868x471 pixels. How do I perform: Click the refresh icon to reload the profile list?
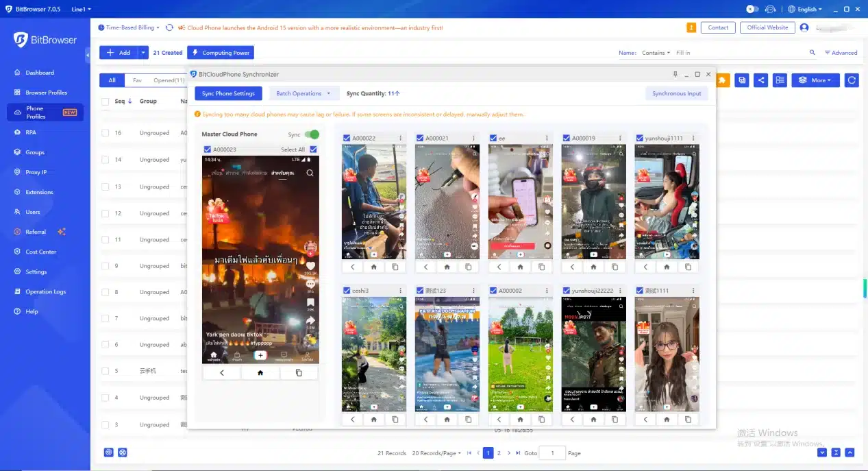852,80
